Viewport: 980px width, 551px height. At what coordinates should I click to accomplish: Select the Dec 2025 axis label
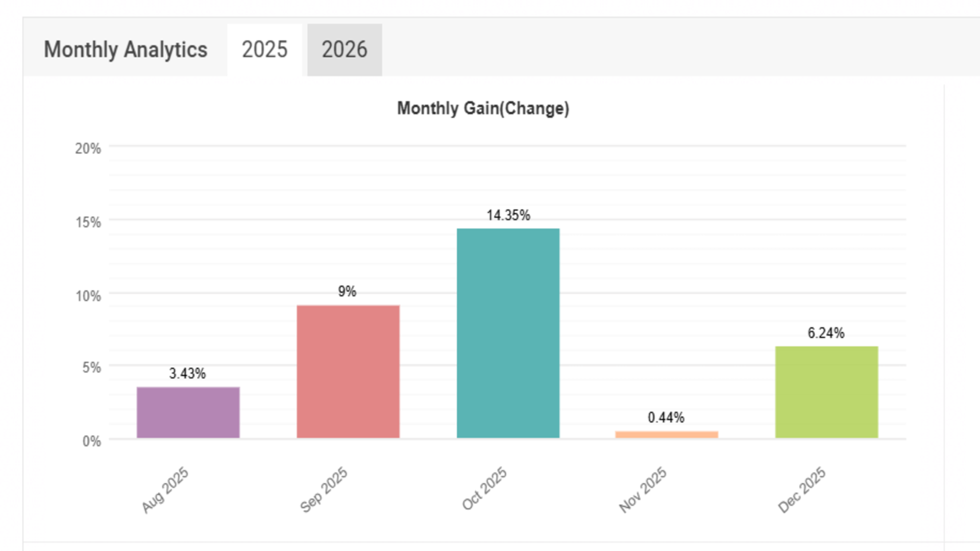pos(802,489)
